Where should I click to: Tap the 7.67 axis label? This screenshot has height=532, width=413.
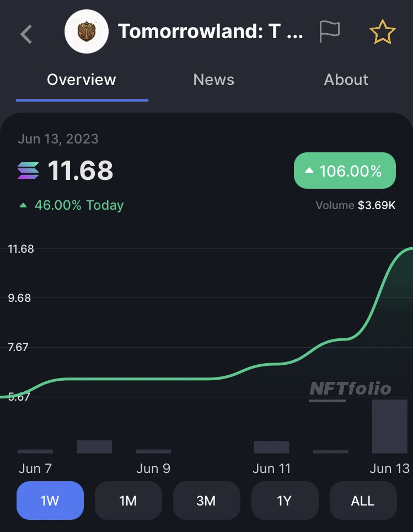pyautogui.click(x=18, y=347)
